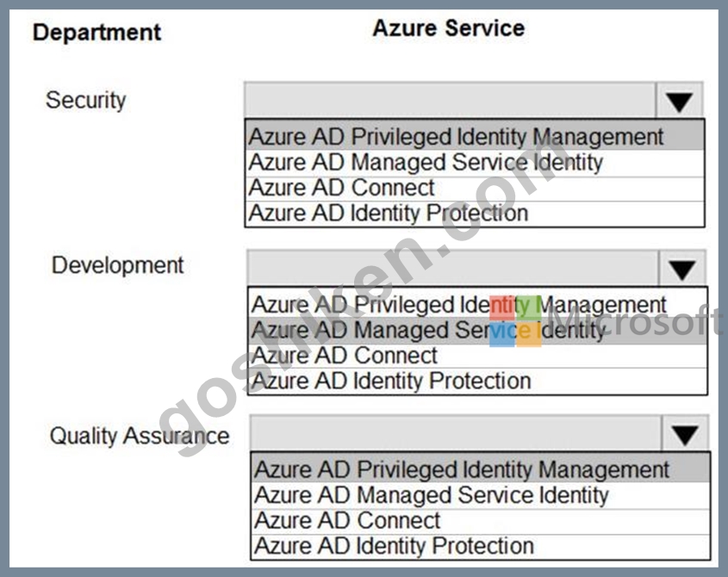Click the Security combo box field
Image resolution: width=728 pixels, height=577 pixels.
tap(450, 101)
